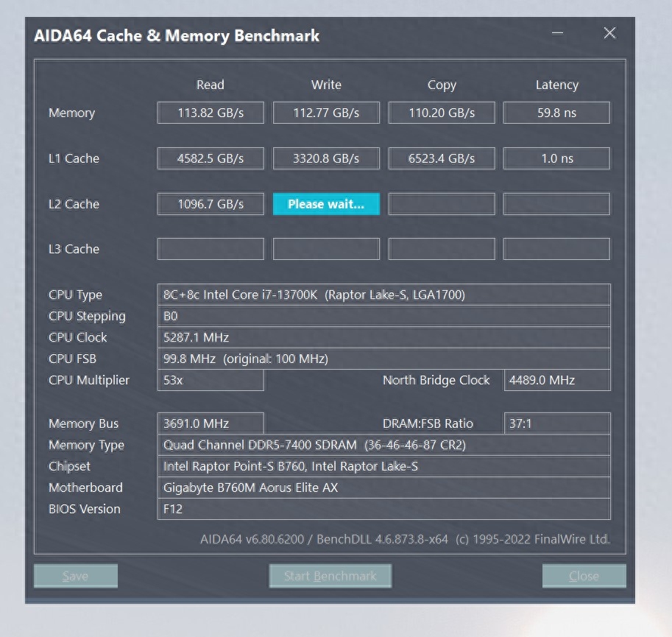Click the Please wait... L2 Write cell
672x637 pixels.
click(x=326, y=204)
